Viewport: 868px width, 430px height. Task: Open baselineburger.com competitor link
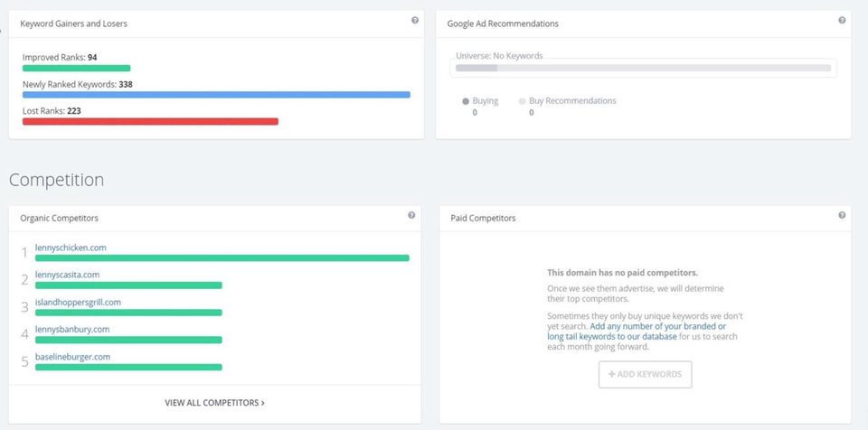coord(72,357)
